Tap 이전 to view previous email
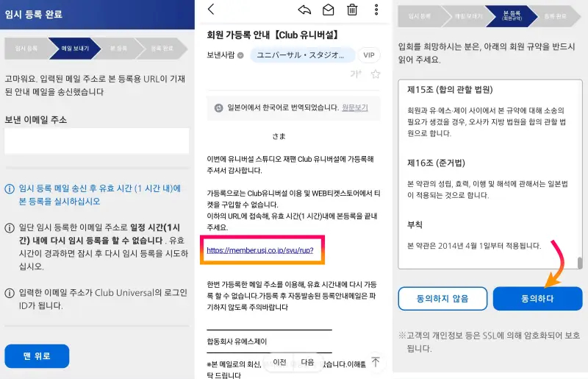The width and height of the screenshot is (588, 379). (x=280, y=362)
